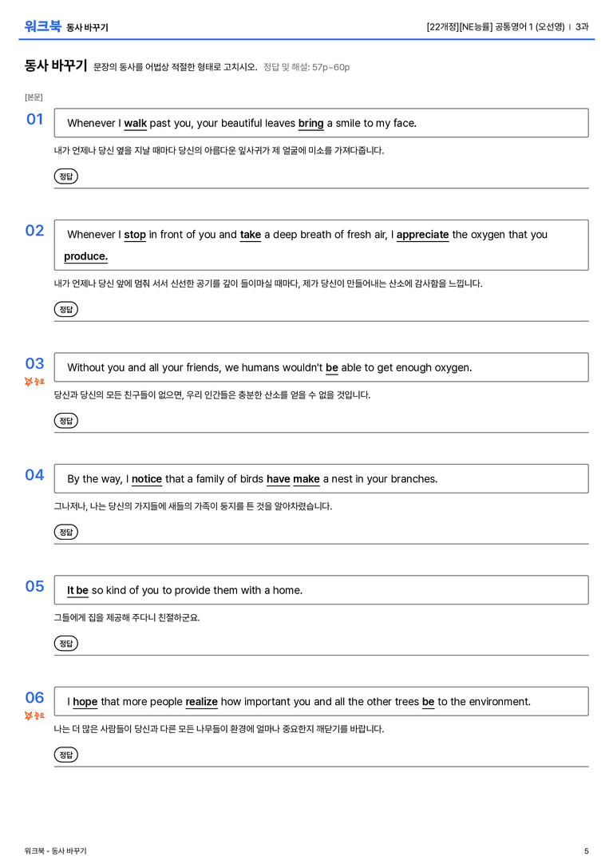The image size is (613, 868).
Task: Click the underlined verb 'realize' in sentence 06
Action: tap(201, 702)
